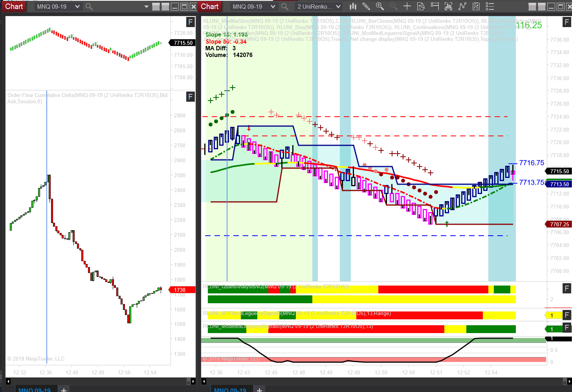572x392 pixels.
Task: Click the Order Flow Cumulative Delta indicator label
Action: pos(87,98)
